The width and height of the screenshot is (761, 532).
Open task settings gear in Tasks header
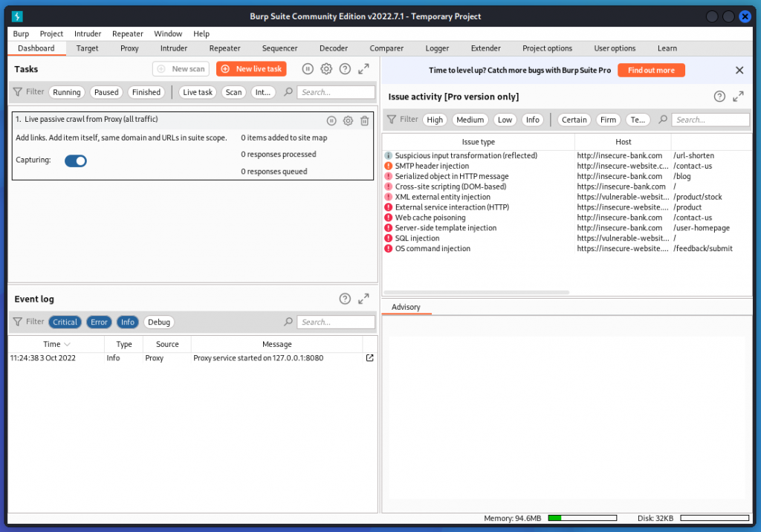[326, 69]
